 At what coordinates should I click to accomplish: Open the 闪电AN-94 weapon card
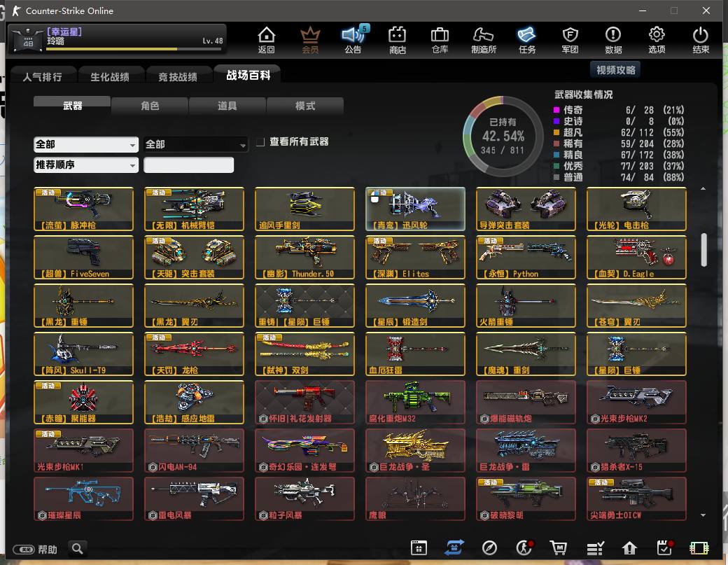194,450
